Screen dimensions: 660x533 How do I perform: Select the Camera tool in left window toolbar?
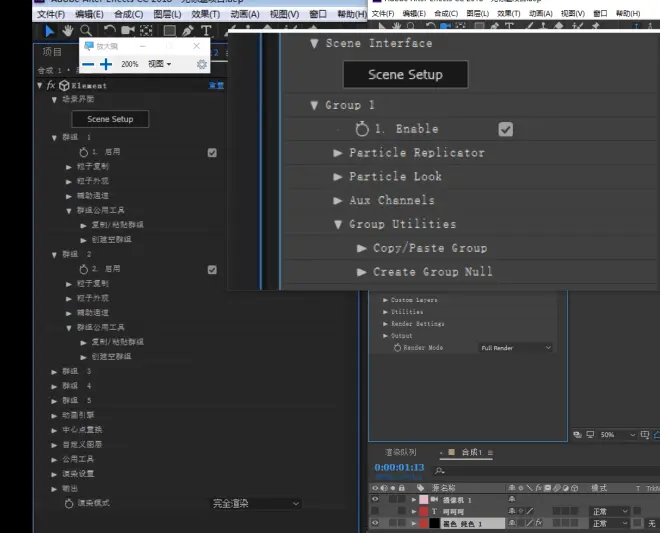pos(128,31)
